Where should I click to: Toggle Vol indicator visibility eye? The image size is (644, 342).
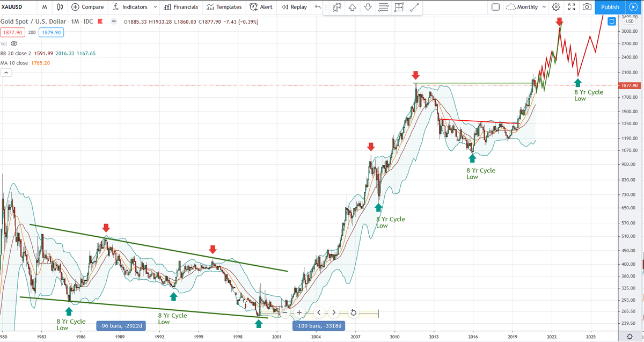pos(14,43)
